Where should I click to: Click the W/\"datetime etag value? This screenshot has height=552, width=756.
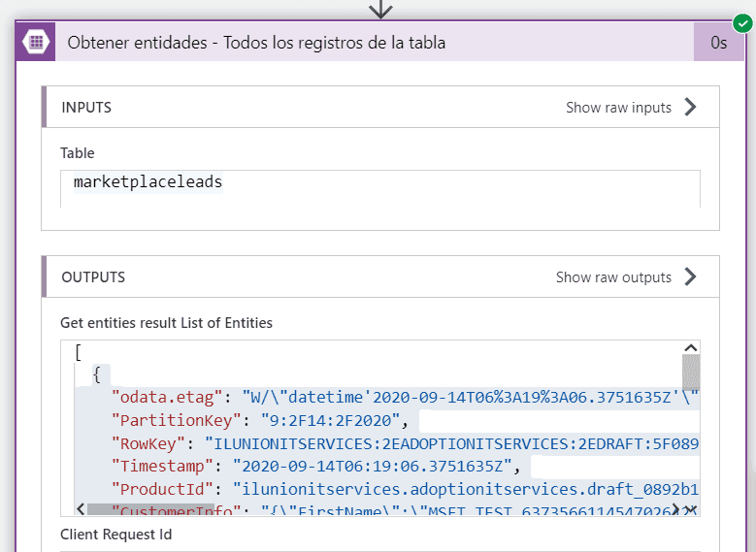point(471,397)
